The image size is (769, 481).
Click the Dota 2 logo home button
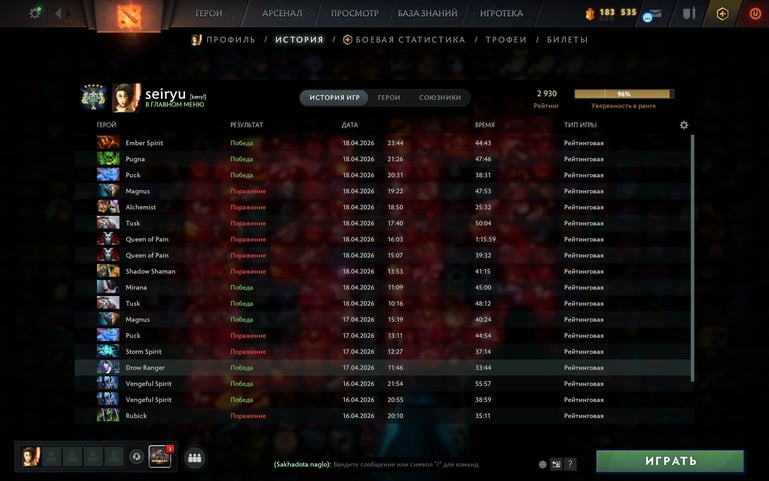coord(129,15)
